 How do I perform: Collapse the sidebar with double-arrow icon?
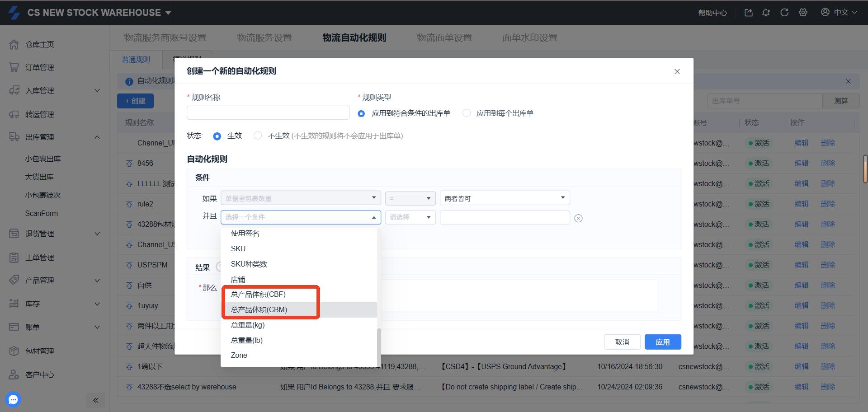[95, 400]
